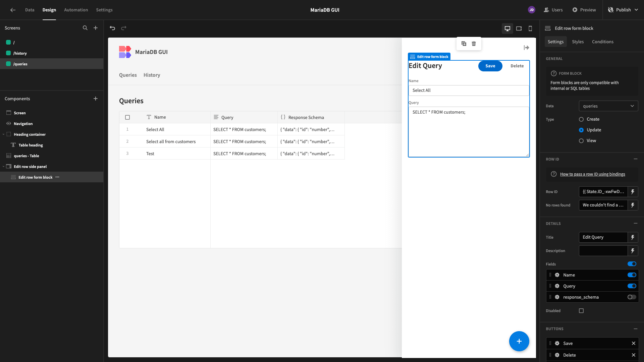Remove the Save button with X
Image resolution: width=644 pixels, height=362 pixels.
(634, 343)
